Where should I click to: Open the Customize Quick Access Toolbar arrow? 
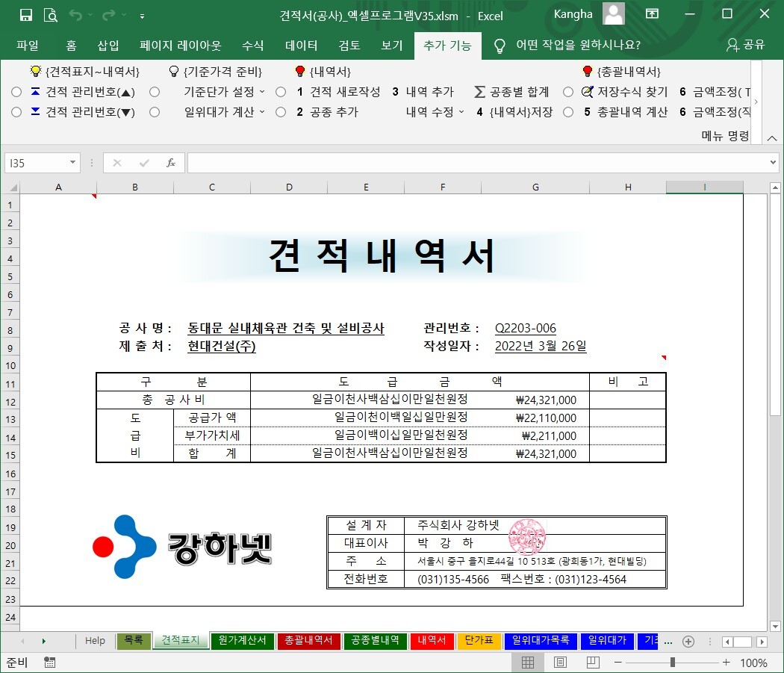click(x=142, y=16)
